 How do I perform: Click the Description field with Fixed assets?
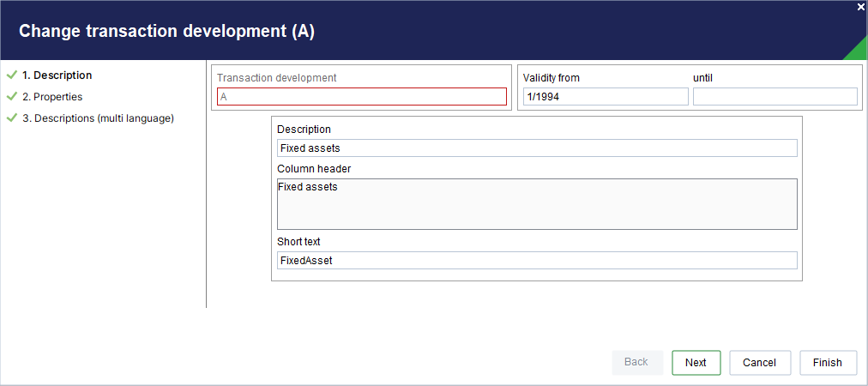(x=537, y=148)
